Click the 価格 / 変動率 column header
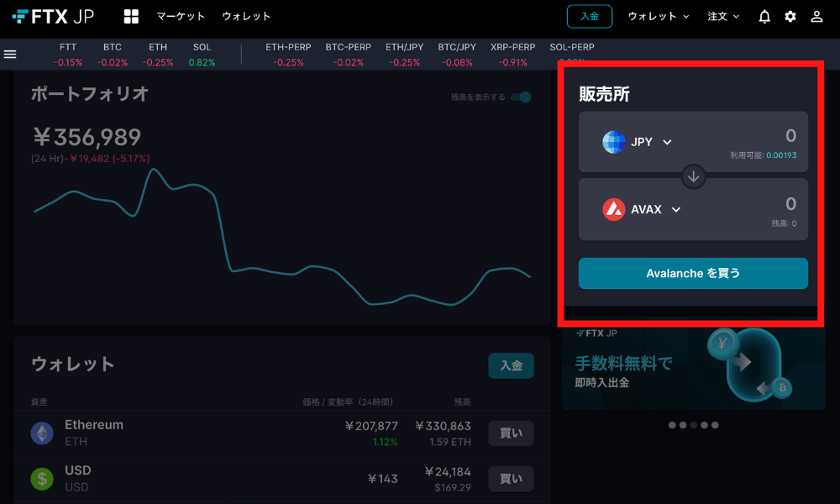 [348, 402]
